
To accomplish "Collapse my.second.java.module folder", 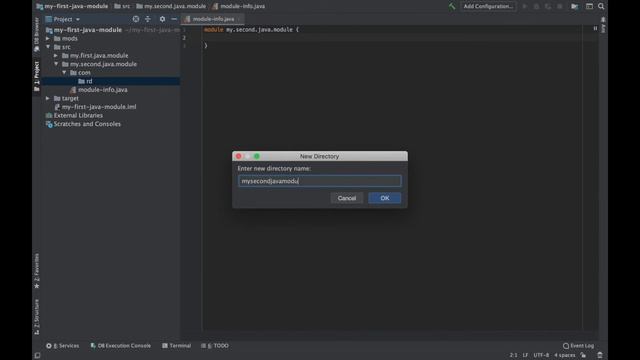I will tap(56, 64).
